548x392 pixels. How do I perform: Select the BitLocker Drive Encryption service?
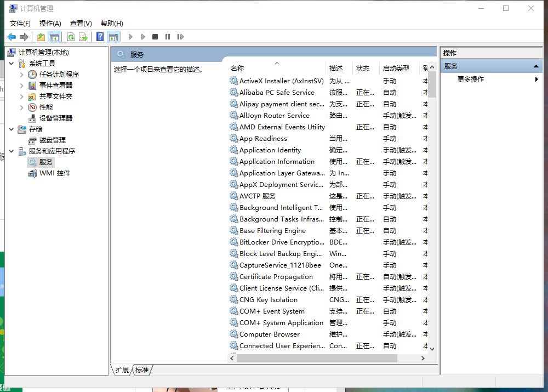click(281, 242)
